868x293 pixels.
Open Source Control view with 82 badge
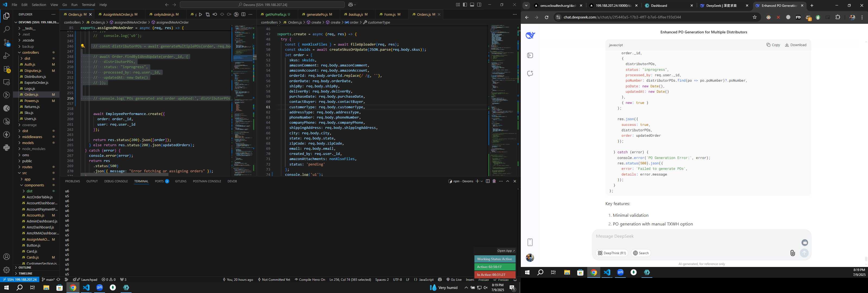click(x=7, y=43)
